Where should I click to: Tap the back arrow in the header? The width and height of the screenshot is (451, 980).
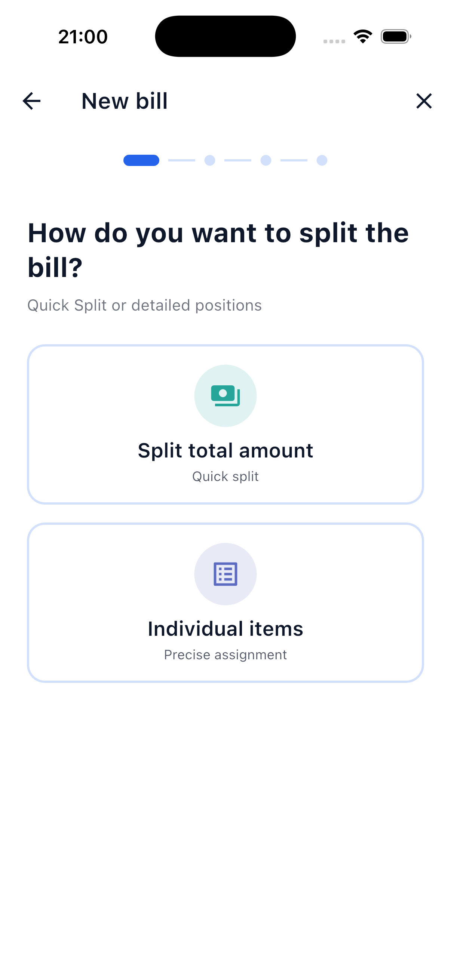tap(31, 101)
